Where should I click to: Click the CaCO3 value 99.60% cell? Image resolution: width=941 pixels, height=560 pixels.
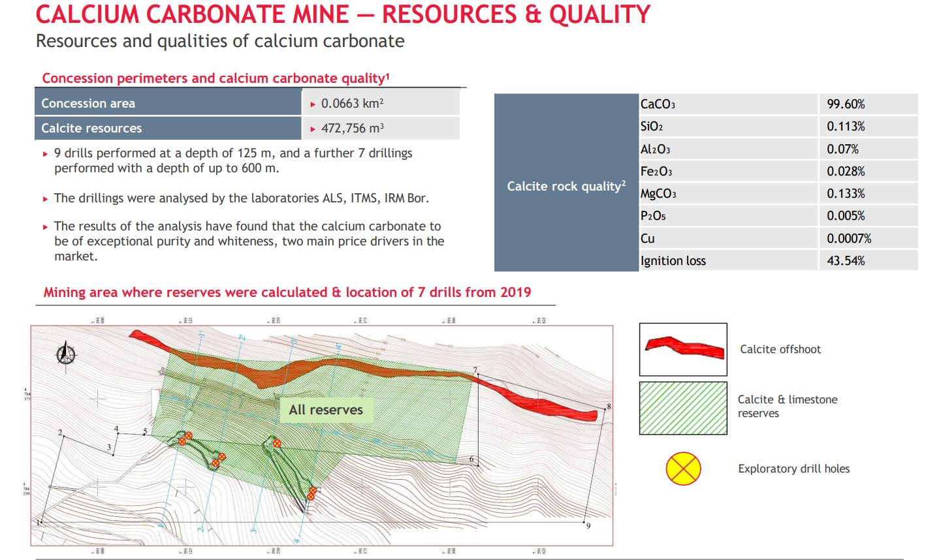pos(868,104)
